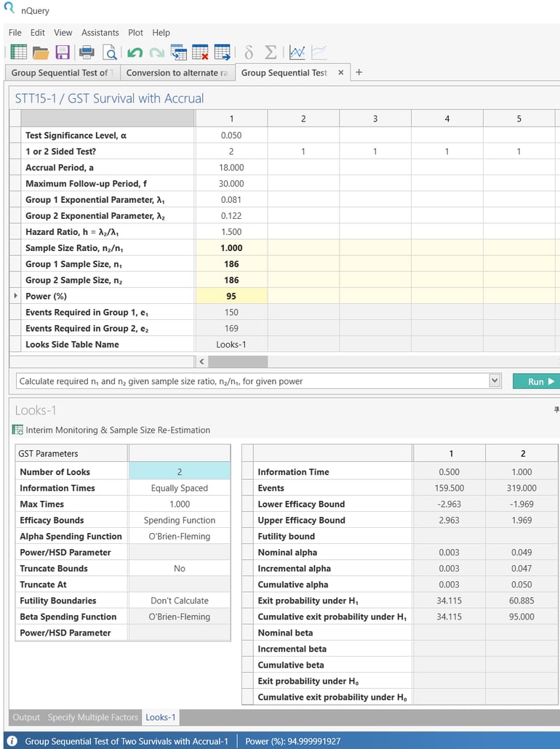Select the Output bottom tab

(x=26, y=717)
